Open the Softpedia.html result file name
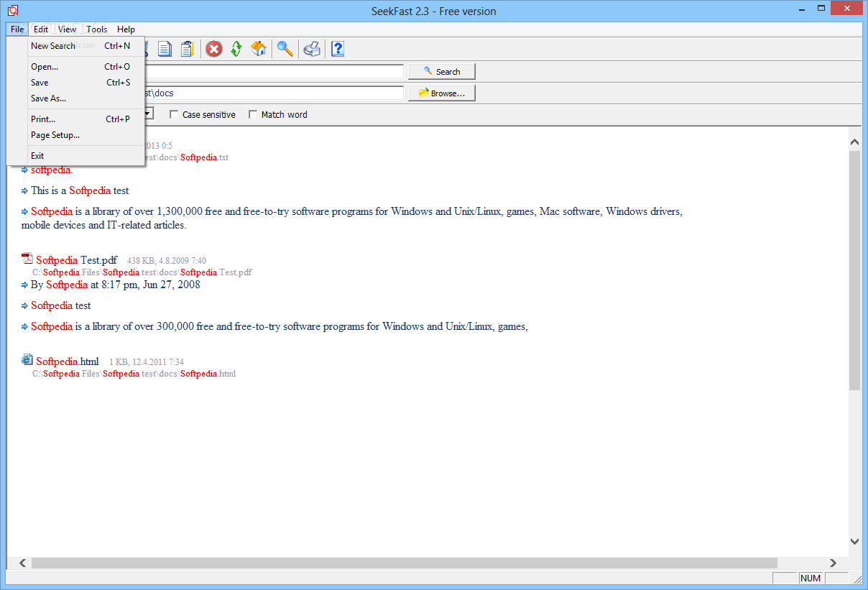 68,361
